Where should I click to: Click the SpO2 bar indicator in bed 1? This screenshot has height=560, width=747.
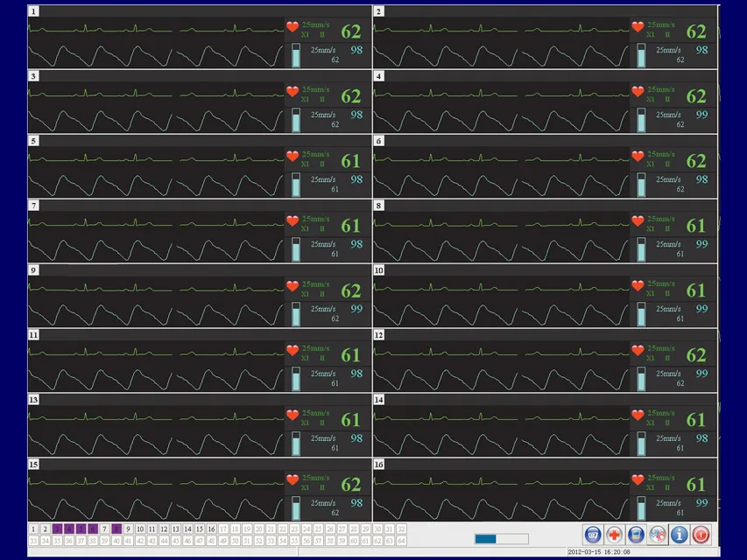click(296, 55)
